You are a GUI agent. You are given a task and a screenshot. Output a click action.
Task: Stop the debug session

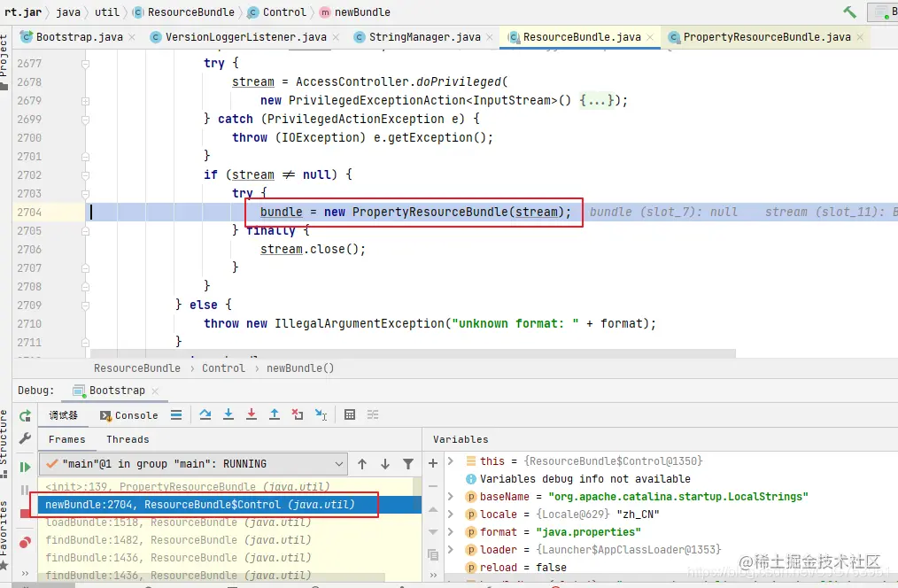(25, 514)
